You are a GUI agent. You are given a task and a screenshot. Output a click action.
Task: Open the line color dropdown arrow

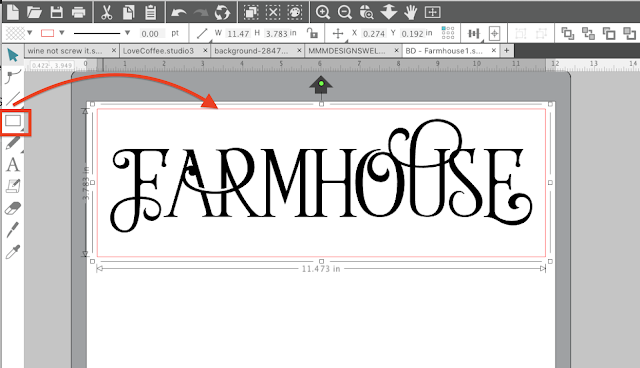click(x=62, y=33)
